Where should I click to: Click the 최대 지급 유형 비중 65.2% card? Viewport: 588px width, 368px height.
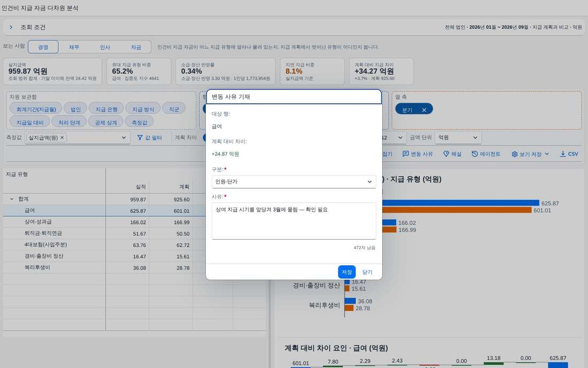click(x=138, y=71)
